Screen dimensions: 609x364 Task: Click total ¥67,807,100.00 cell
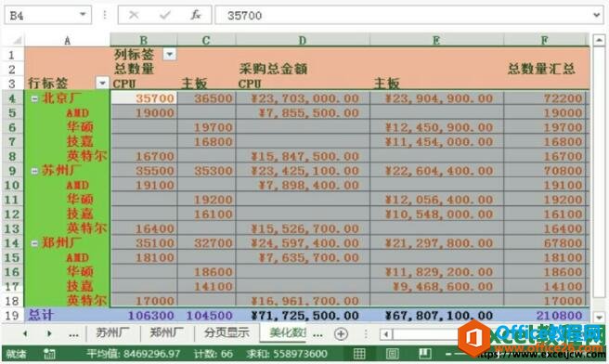click(x=436, y=315)
